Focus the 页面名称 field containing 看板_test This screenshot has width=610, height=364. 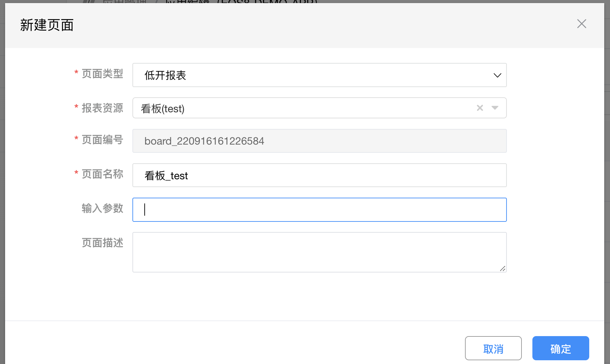[319, 176]
